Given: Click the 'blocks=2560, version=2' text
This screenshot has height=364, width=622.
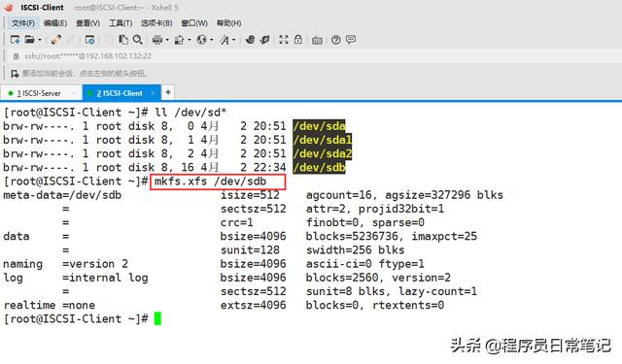Looking at the screenshot, I should pyautogui.click(x=378, y=278).
